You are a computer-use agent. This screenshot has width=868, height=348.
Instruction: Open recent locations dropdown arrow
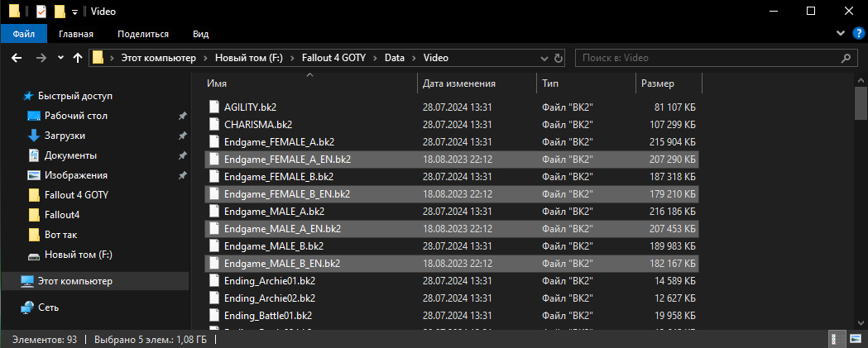(60, 58)
